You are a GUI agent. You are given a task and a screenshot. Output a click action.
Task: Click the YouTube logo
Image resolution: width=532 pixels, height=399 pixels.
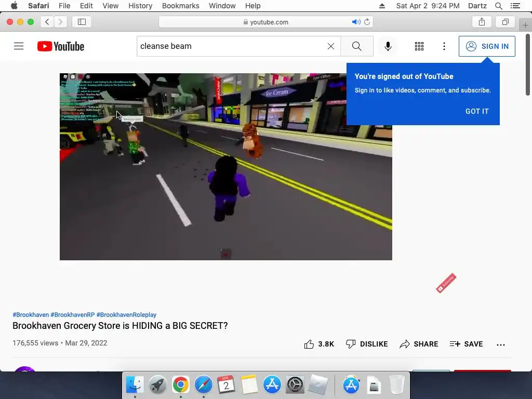61,46
